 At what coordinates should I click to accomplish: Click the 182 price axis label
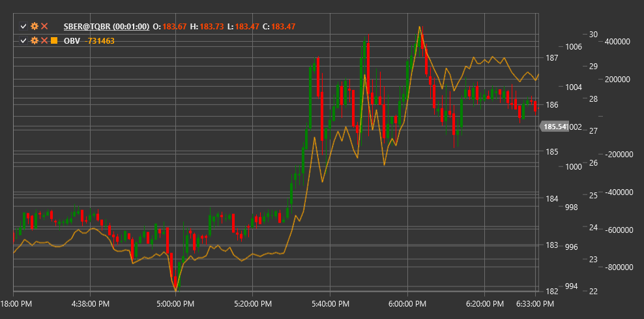pyautogui.click(x=551, y=292)
